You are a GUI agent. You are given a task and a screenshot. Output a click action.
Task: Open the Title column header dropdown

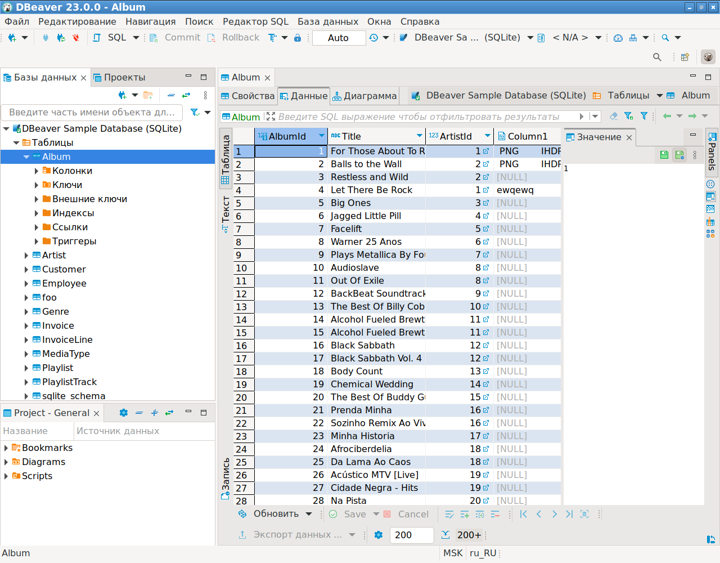pos(419,136)
